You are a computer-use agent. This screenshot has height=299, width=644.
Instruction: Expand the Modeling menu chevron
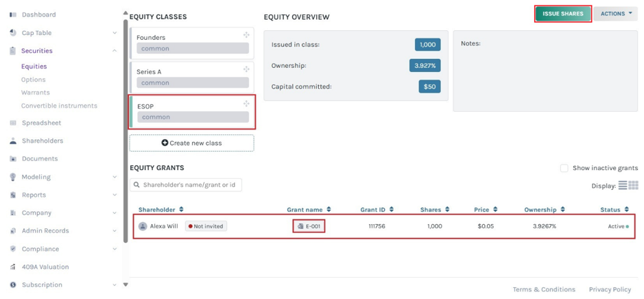pyautogui.click(x=115, y=177)
